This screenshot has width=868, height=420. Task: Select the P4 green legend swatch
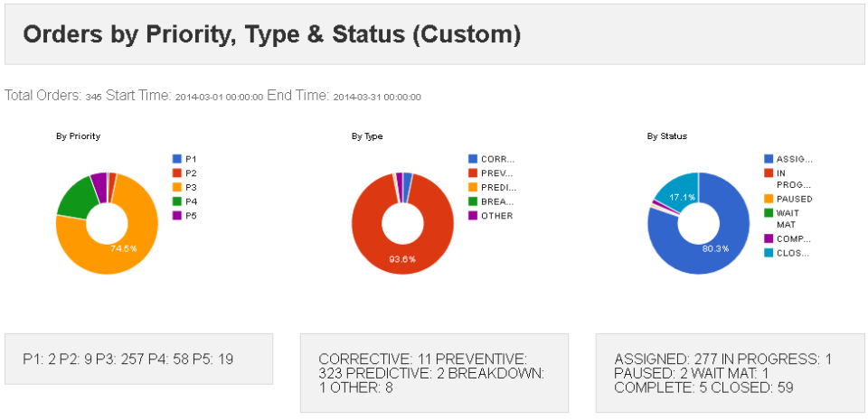[x=176, y=201]
